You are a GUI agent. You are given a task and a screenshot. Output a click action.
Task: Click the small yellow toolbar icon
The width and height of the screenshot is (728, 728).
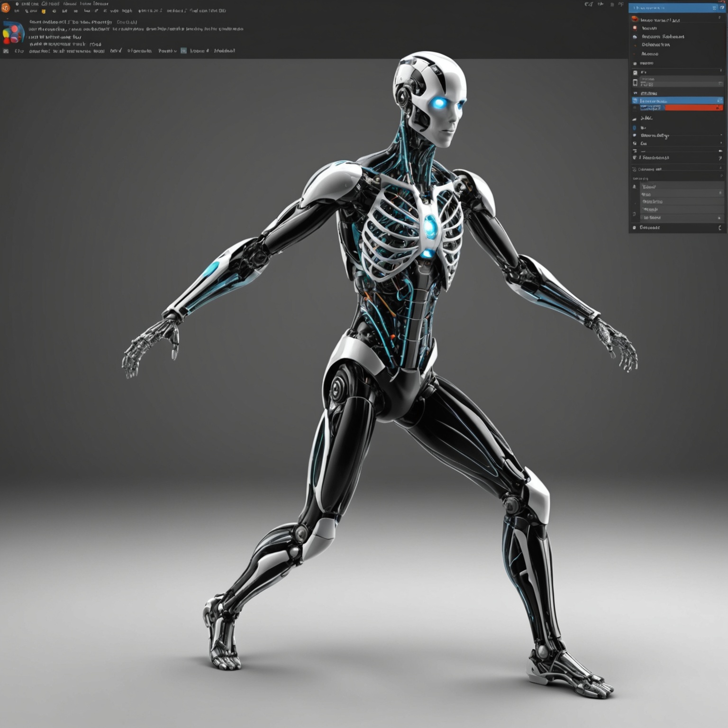tap(43, 11)
